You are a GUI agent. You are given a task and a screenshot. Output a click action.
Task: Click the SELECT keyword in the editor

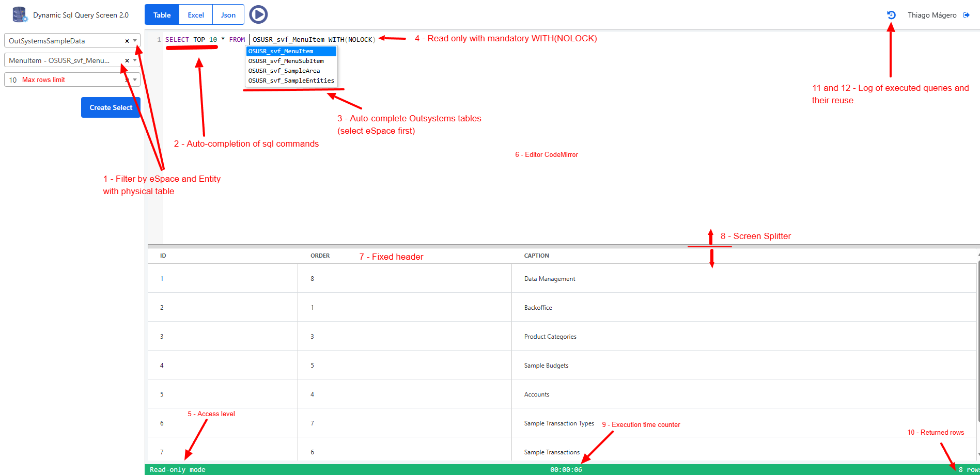point(177,40)
